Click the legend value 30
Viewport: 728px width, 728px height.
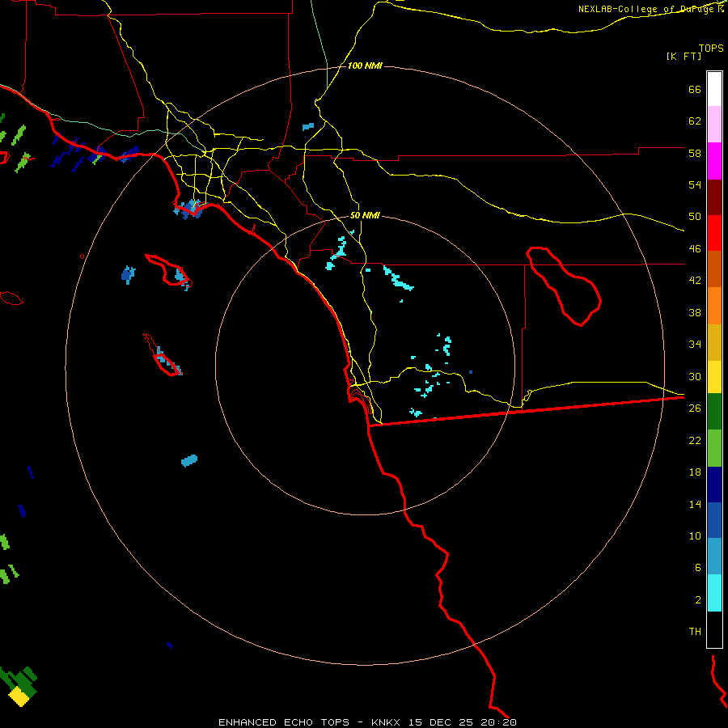point(695,376)
